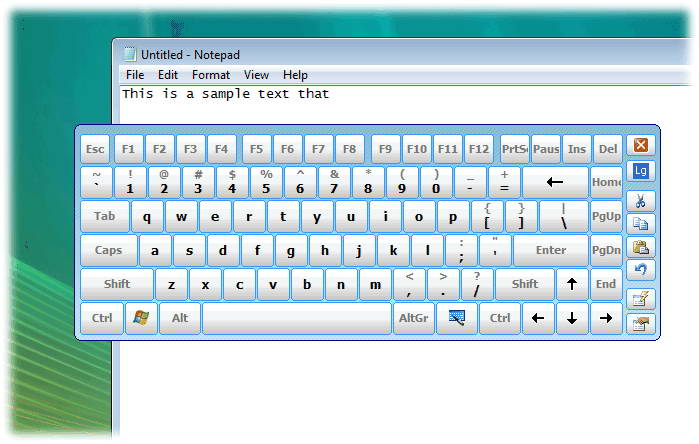699x444 pixels.
Task: Open the Format menu in Notepad
Action: (211, 75)
